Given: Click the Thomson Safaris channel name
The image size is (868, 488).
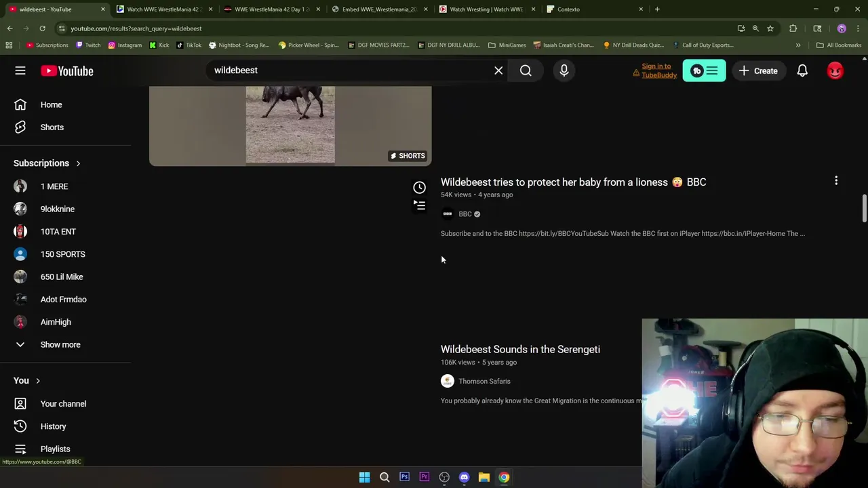Looking at the screenshot, I should coord(484,381).
